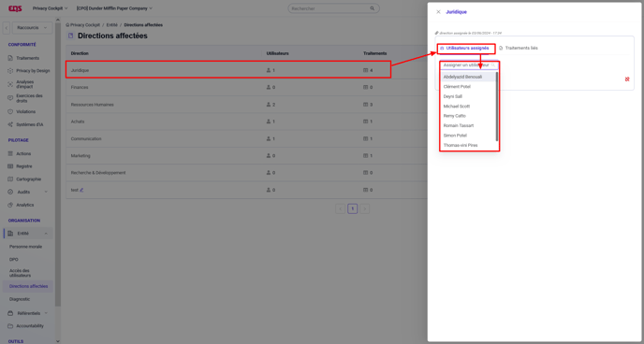Viewport: 644px width, 344px height.
Task: Click the Rechercher search field
Action: point(333,8)
